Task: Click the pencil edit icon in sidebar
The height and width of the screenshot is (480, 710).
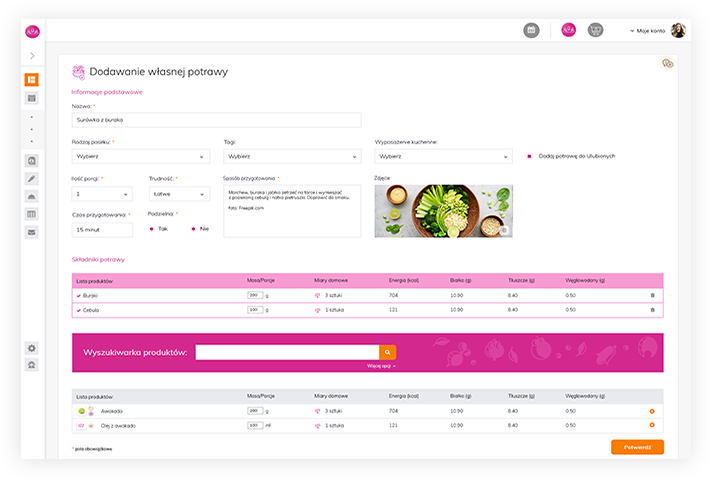Action: coord(32,178)
